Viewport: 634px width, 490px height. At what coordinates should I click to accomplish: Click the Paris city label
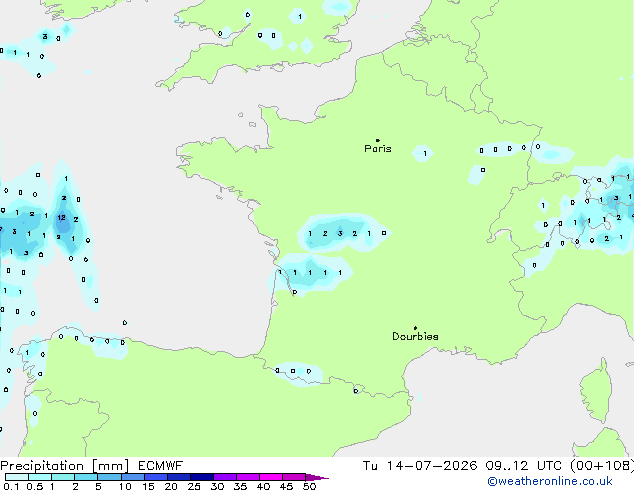click(x=378, y=149)
